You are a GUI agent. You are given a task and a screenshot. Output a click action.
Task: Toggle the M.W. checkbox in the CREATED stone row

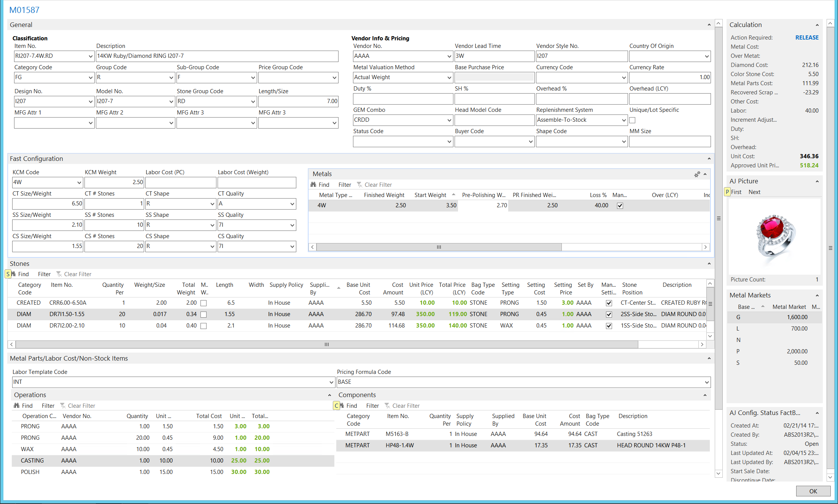point(204,303)
